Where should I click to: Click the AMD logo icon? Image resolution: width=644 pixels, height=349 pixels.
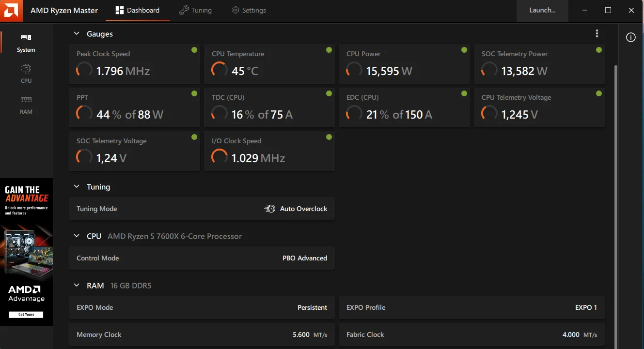[11, 10]
